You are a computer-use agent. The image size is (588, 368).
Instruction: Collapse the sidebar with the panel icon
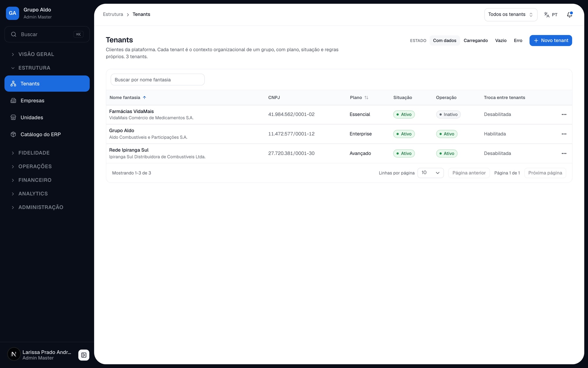pos(84,355)
